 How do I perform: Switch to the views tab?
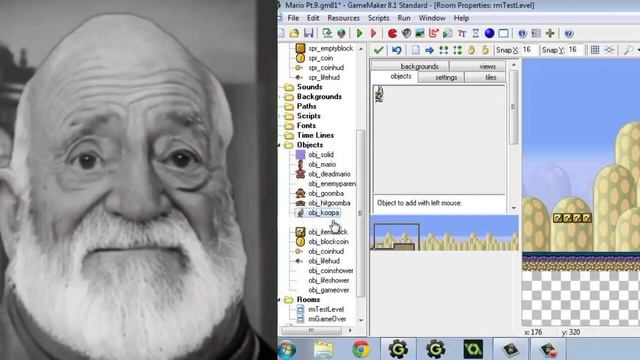(478, 66)
